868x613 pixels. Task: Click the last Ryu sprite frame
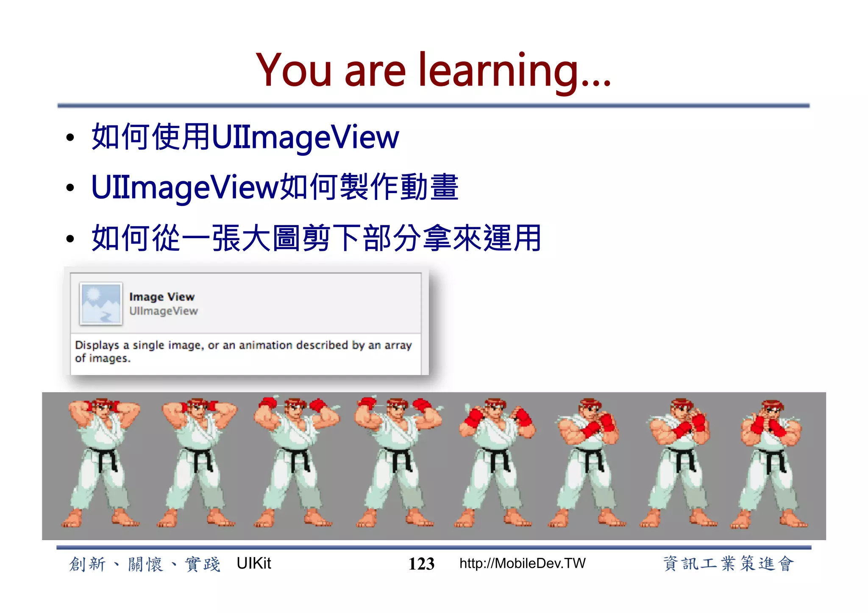pyautogui.click(x=769, y=464)
